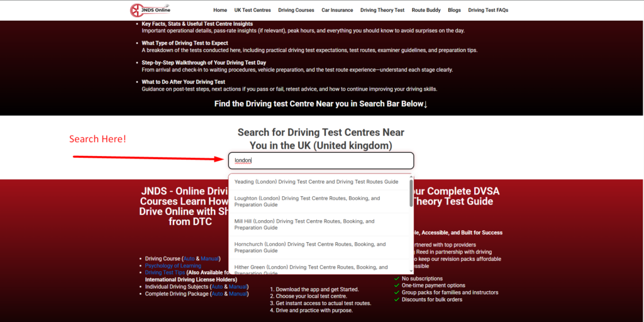
Task: Open the Home menu item
Action: (x=220, y=10)
